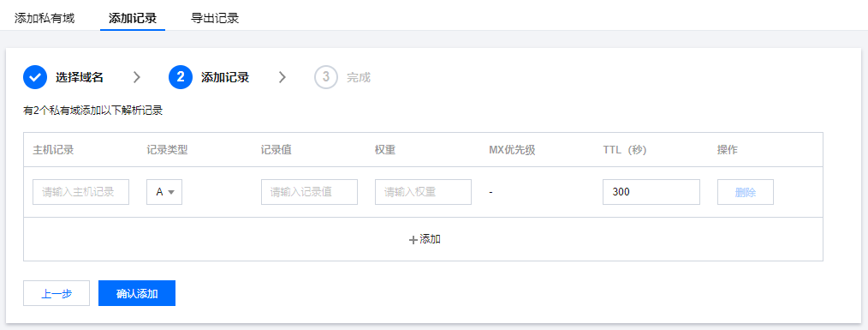
Task: Click the 选择域名 step label
Action: (x=79, y=78)
